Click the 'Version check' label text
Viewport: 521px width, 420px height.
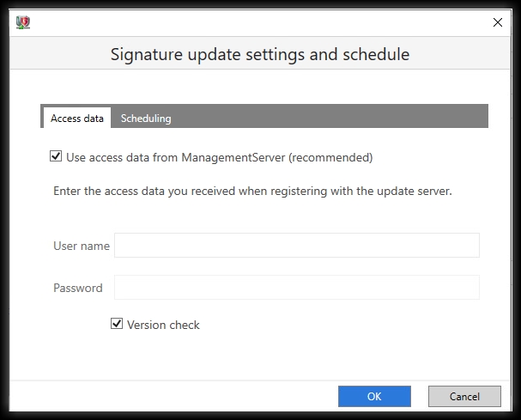click(x=163, y=325)
